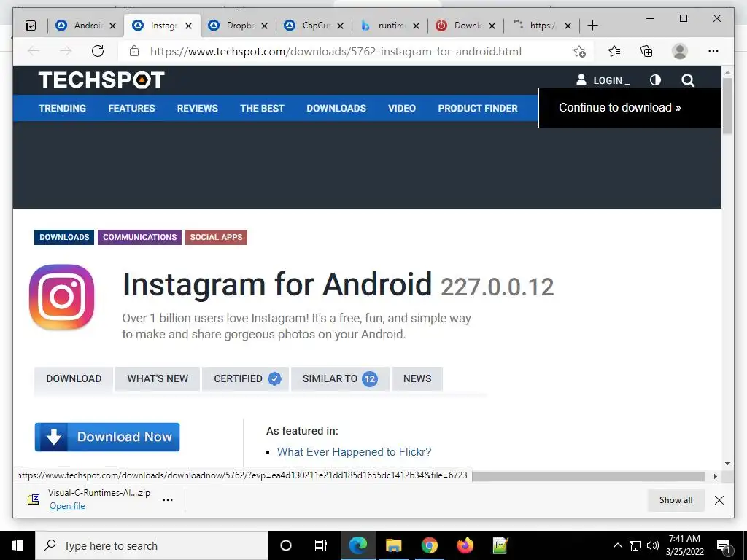Click the DOWNLOADS category tag
The height and width of the screenshot is (560, 747).
[x=64, y=237]
